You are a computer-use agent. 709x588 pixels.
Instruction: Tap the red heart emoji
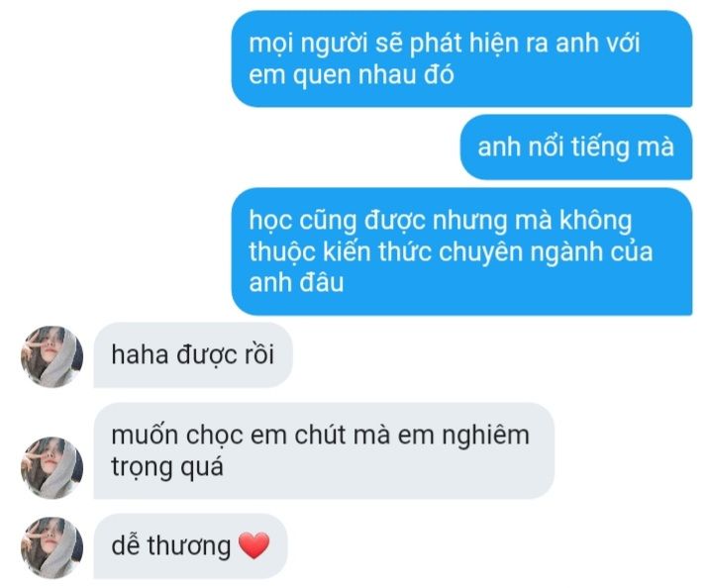(253, 545)
